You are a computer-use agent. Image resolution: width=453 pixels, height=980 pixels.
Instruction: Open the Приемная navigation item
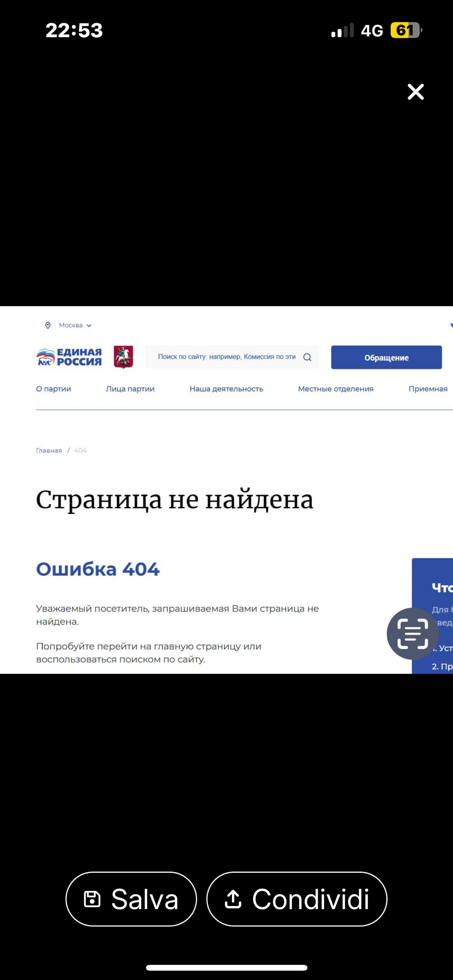click(428, 389)
